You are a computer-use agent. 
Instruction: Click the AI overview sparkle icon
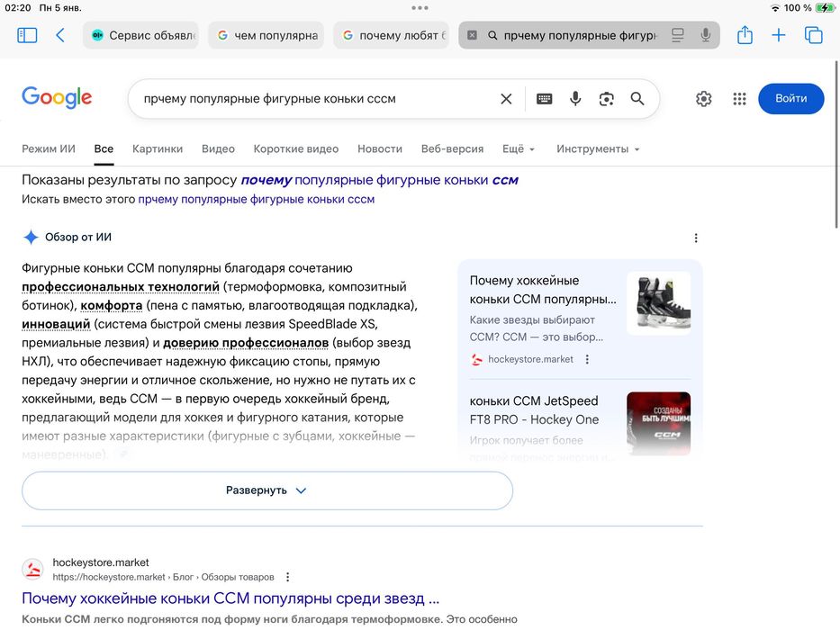(x=32, y=237)
